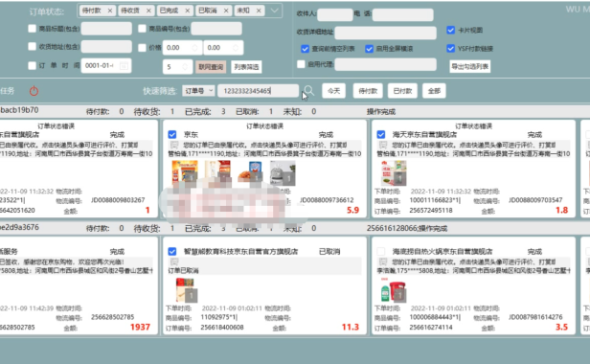This screenshot has height=364, width=590.
Task: Uncheck 查询前清空列表 checkbox
Action: click(305, 49)
